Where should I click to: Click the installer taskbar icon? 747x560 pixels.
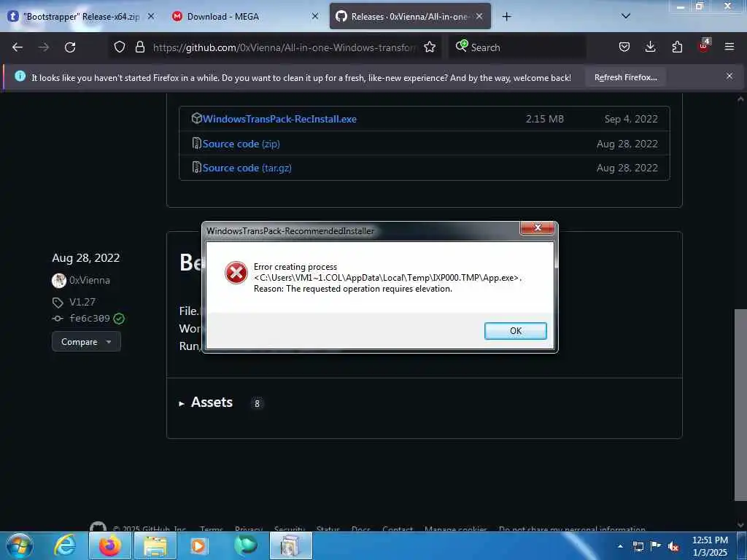coord(290,545)
